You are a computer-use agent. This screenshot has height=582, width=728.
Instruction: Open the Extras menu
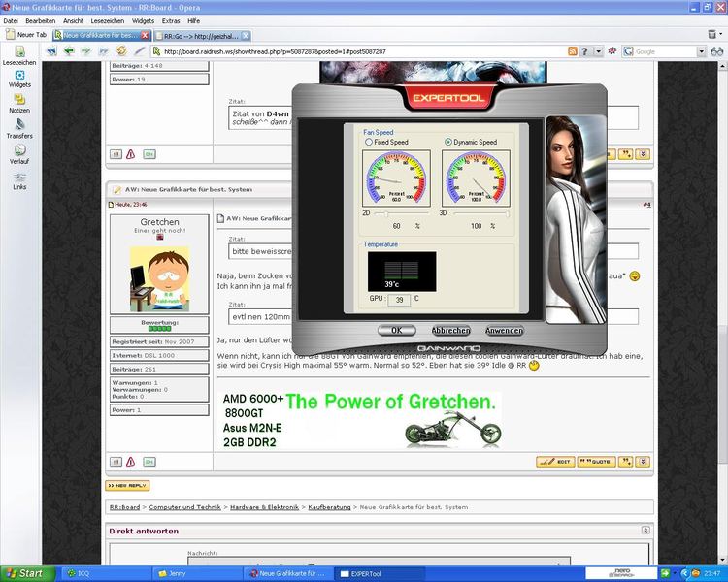(x=171, y=21)
